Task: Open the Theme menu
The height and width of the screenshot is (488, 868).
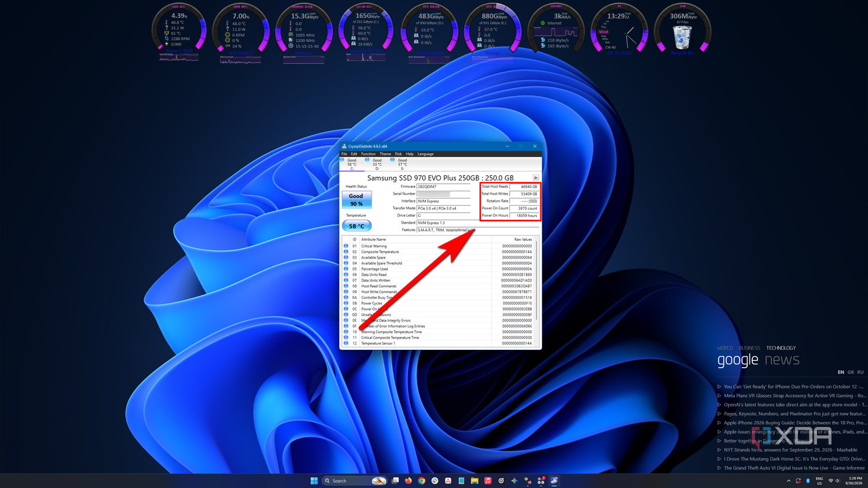Action: coord(385,154)
